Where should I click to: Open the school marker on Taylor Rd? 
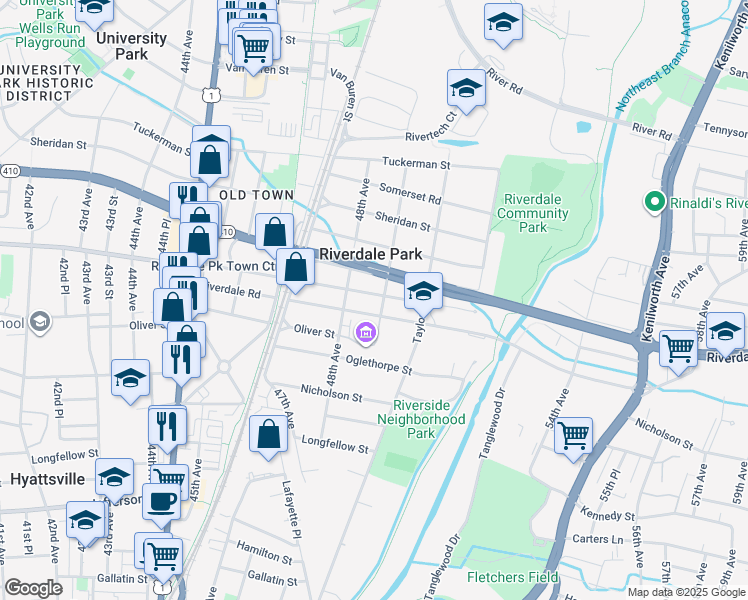[x=423, y=293]
